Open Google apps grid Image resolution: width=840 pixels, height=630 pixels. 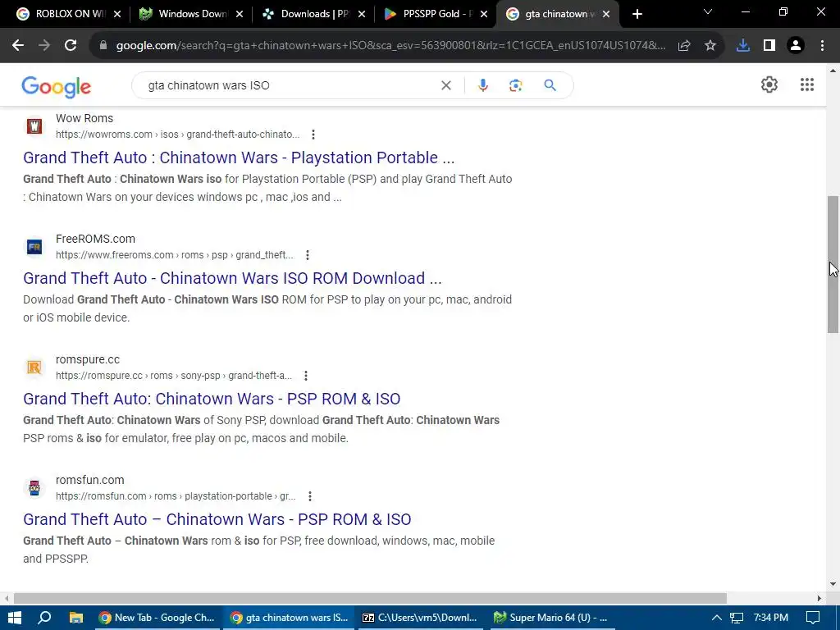[807, 84]
